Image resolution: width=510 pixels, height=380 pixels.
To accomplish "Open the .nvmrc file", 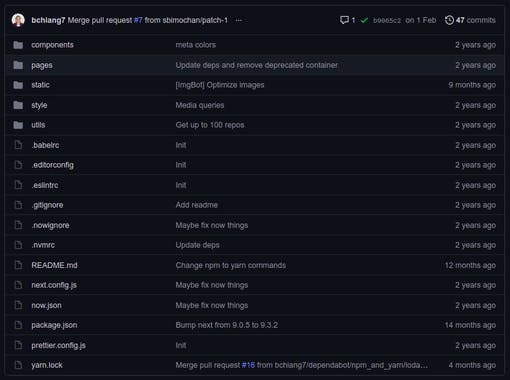I will (x=43, y=245).
